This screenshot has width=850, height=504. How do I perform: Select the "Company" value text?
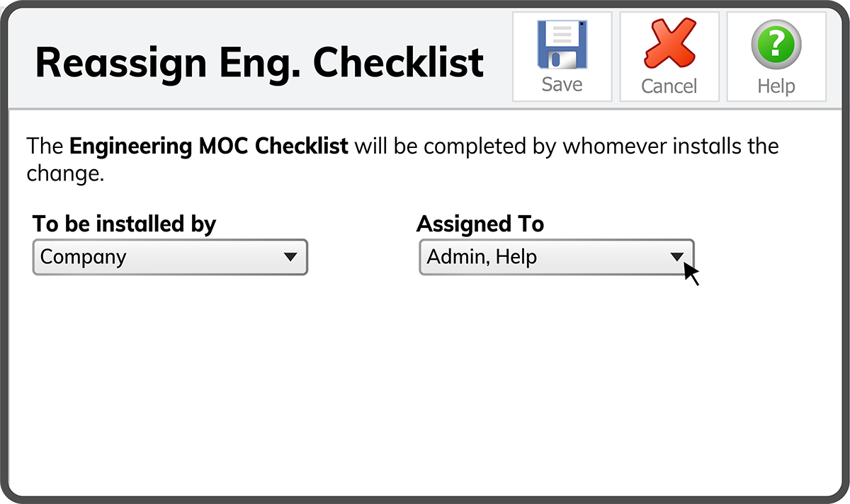click(x=83, y=257)
